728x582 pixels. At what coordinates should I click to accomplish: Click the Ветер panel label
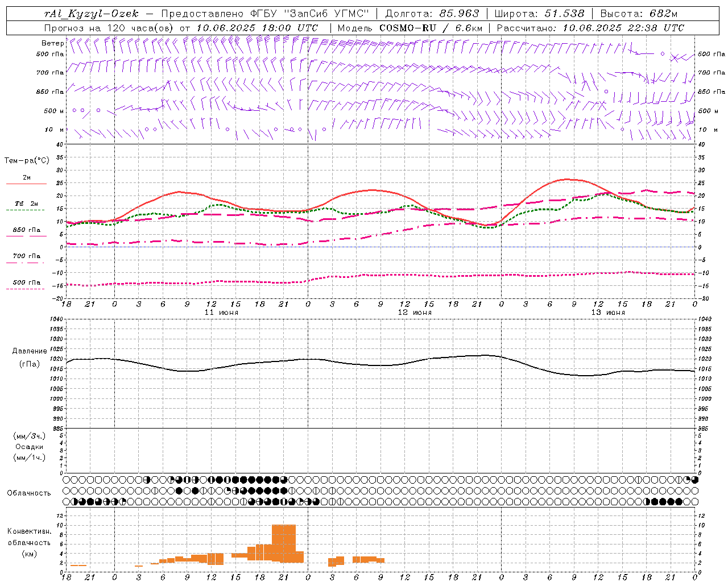pos(52,43)
